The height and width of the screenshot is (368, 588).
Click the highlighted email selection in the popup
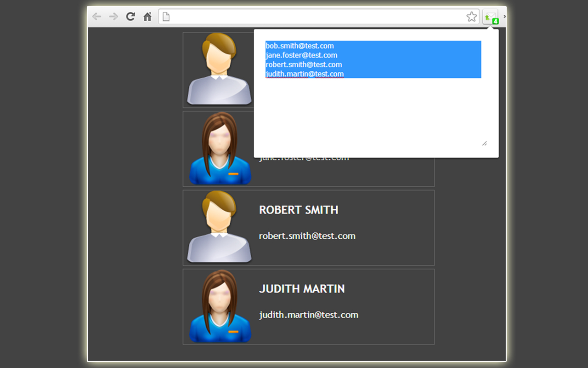(x=373, y=59)
